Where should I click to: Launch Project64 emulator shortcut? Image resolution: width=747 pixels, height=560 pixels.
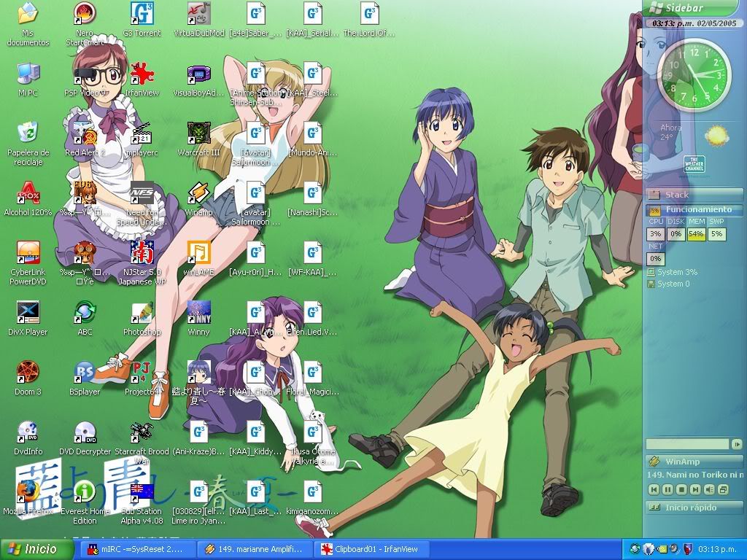(142, 373)
